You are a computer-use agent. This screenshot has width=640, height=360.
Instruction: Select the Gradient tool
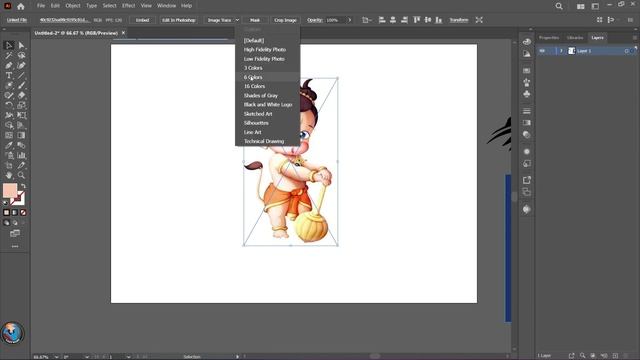pyautogui.click(x=21, y=136)
